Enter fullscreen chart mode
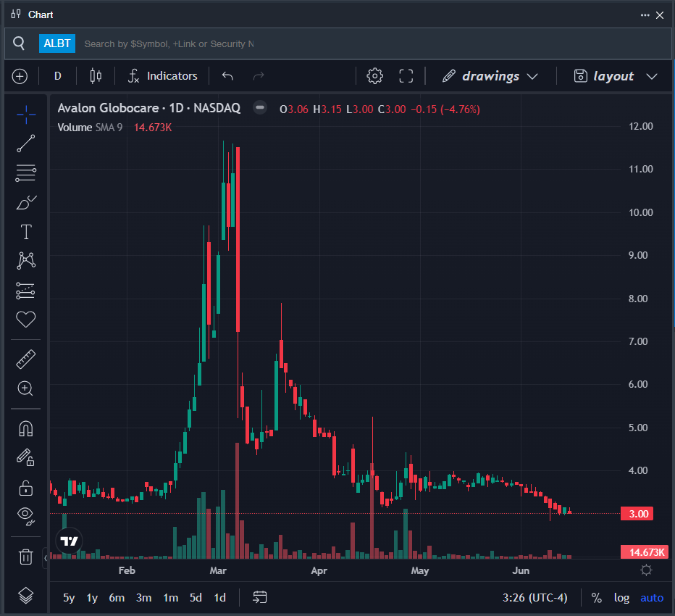The width and height of the screenshot is (675, 616). tap(406, 76)
